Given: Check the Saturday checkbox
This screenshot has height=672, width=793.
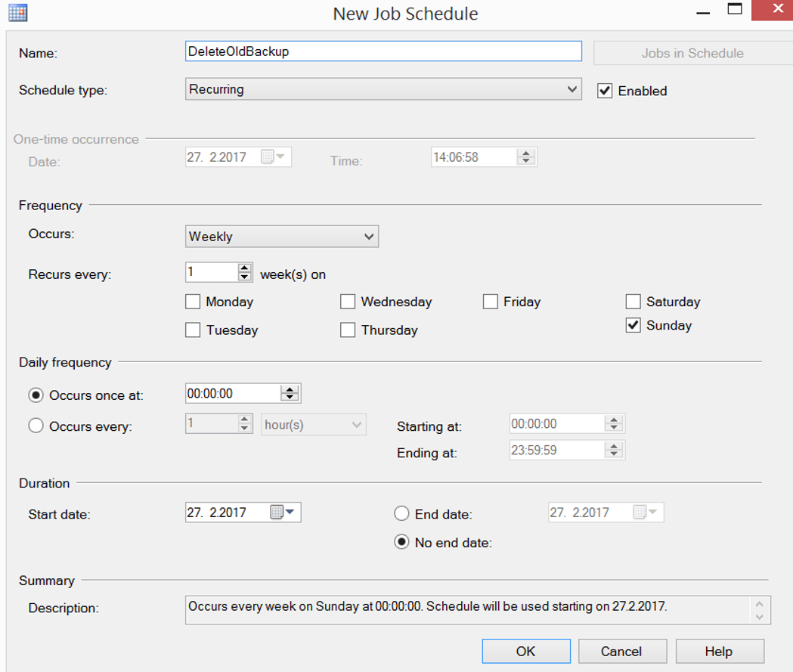Looking at the screenshot, I should [x=633, y=302].
